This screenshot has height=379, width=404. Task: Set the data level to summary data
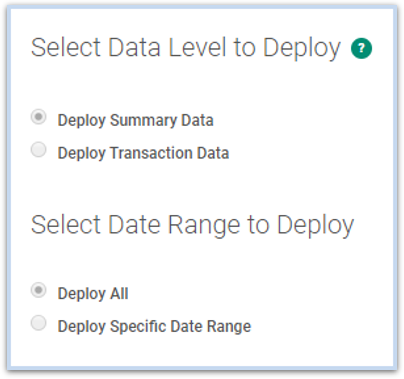point(39,117)
